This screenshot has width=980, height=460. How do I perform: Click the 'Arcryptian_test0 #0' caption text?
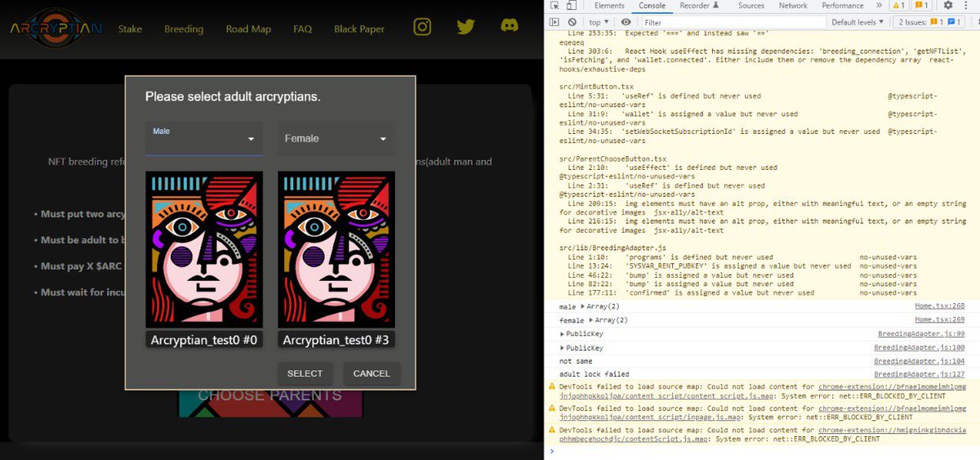pyautogui.click(x=204, y=340)
